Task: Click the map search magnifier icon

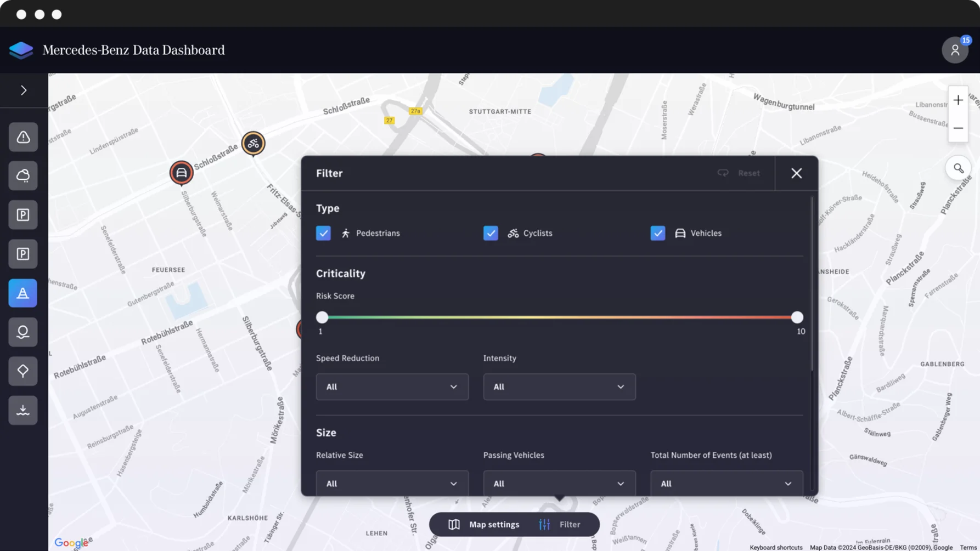Action: [x=958, y=168]
